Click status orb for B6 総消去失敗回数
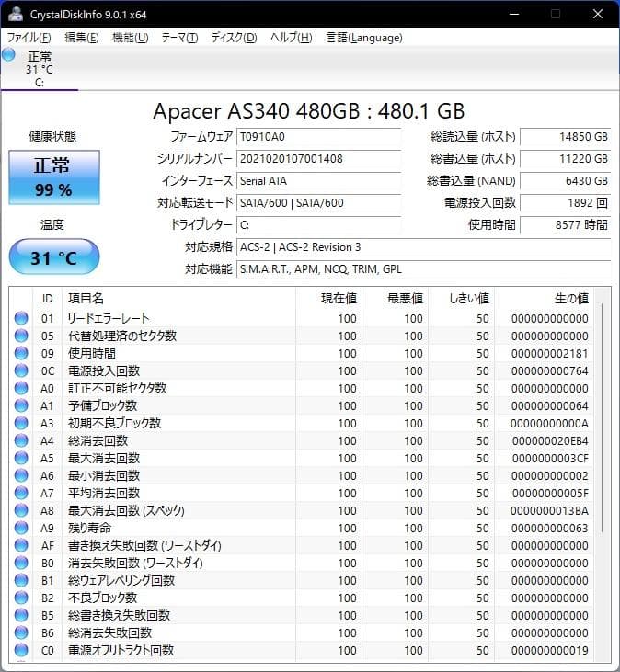Viewport: 620px width, 672px height. click(x=21, y=632)
